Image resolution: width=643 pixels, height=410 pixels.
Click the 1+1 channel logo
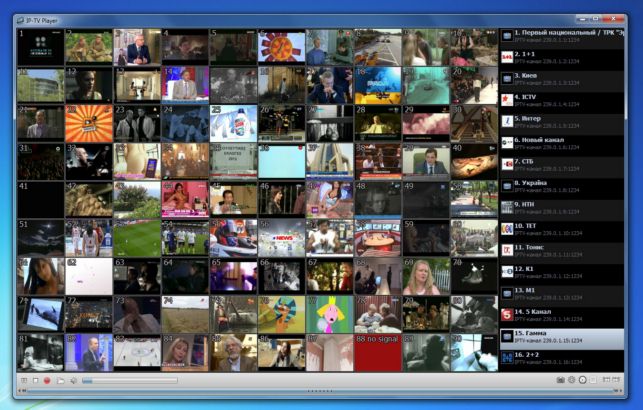pos(507,57)
